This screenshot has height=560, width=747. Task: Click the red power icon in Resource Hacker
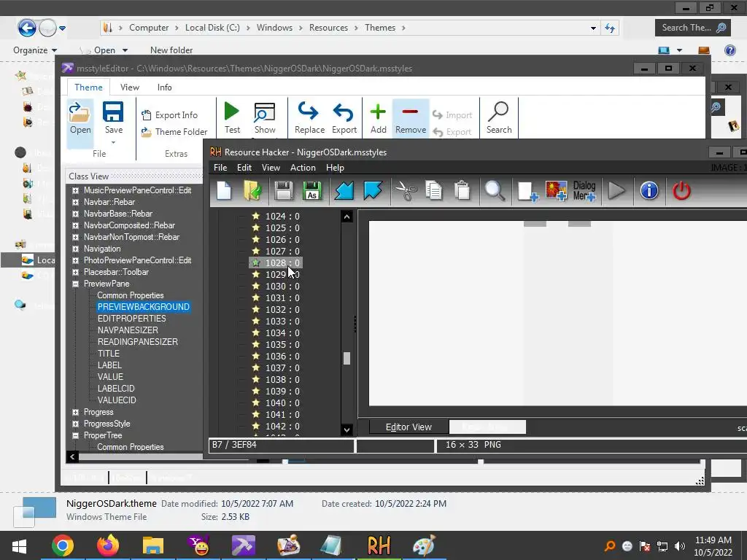coord(681,191)
